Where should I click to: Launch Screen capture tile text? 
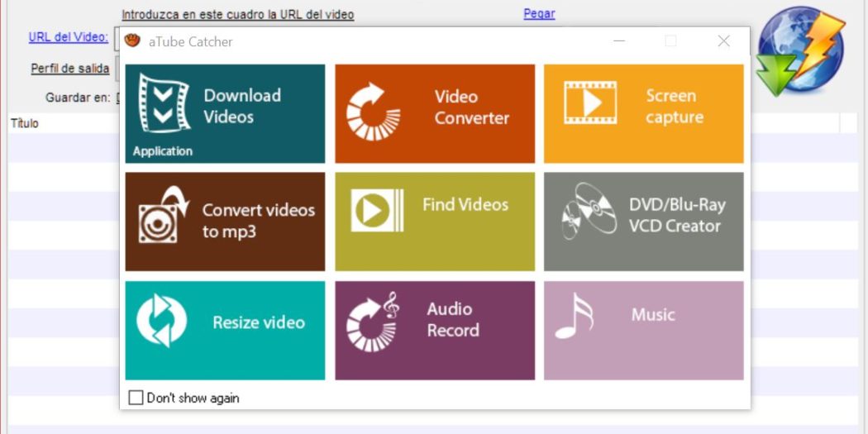pos(675,107)
